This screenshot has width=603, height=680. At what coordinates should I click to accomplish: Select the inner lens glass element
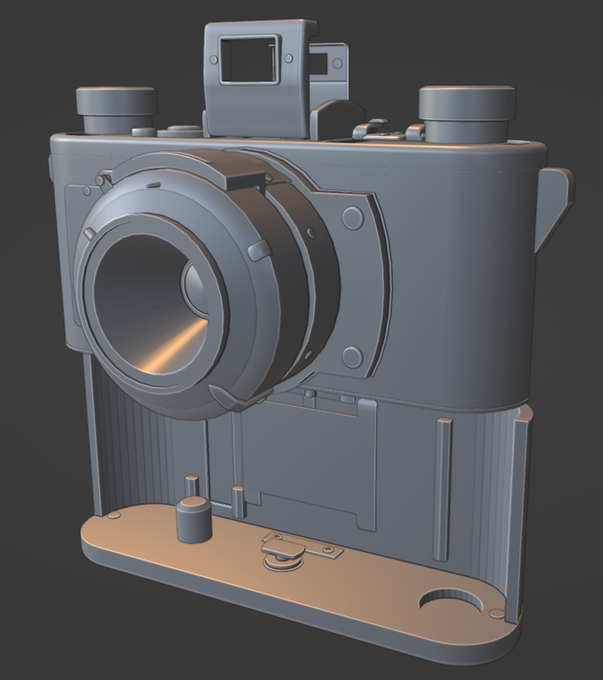[x=198, y=288]
